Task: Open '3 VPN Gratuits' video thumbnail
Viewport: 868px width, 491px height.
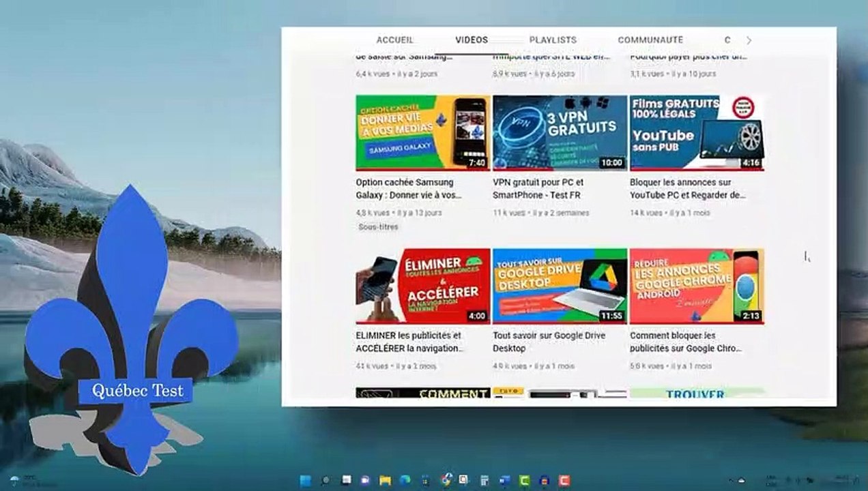Action: (x=560, y=132)
